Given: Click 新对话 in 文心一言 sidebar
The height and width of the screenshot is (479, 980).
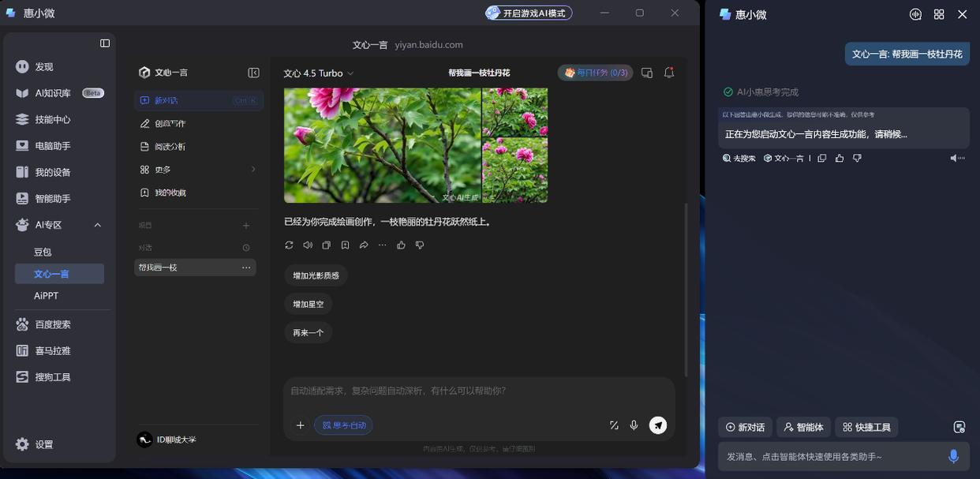Looking at the screenshot, I should 199,100.
